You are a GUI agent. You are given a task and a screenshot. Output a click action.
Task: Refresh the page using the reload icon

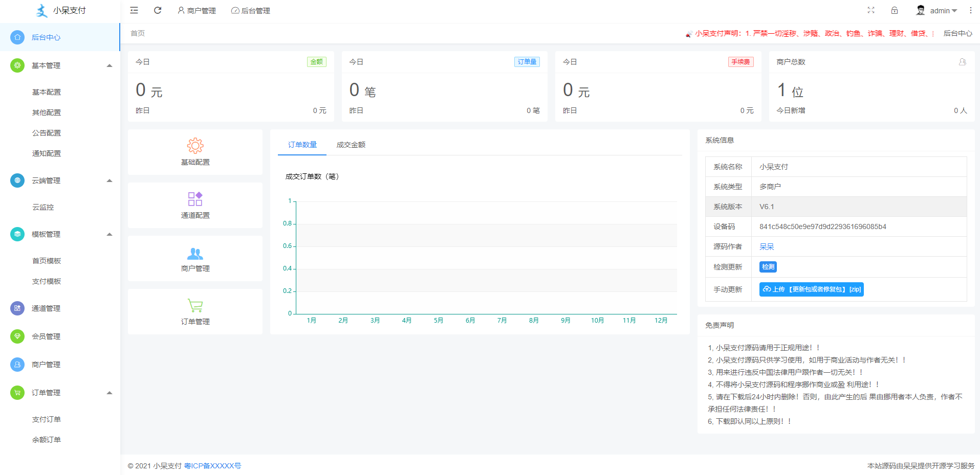(x=158, y=10)
